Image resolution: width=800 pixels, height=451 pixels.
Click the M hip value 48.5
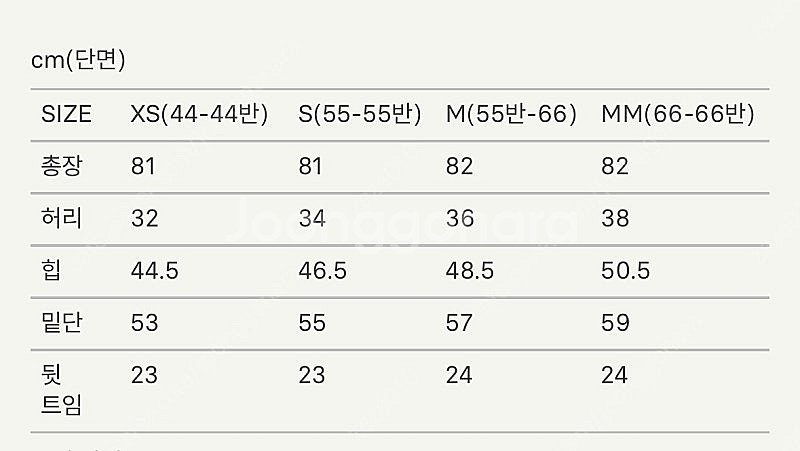coord(470,271)
